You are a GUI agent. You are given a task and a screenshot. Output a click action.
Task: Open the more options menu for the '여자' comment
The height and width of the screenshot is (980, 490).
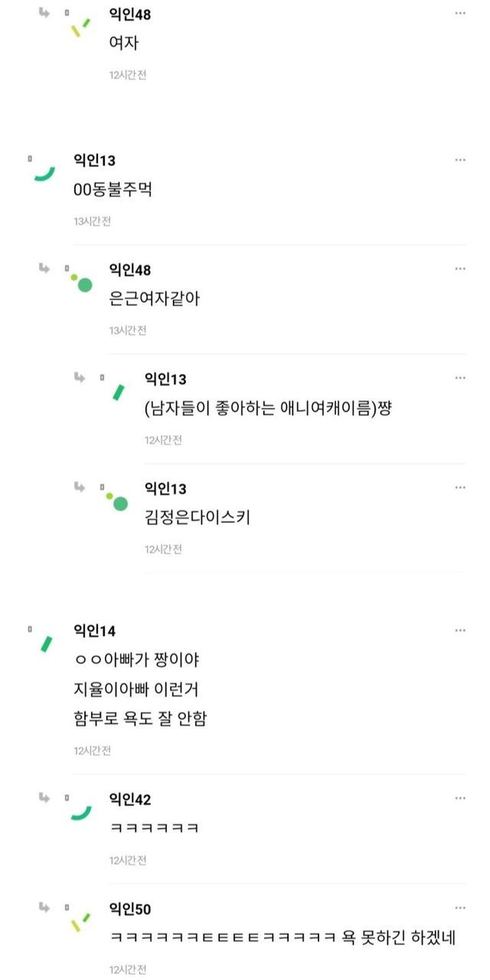tap(459, 14)
